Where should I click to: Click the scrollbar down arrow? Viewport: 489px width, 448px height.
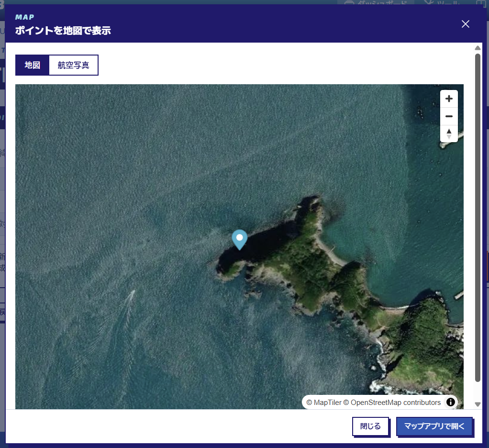[x=478, y=404]
